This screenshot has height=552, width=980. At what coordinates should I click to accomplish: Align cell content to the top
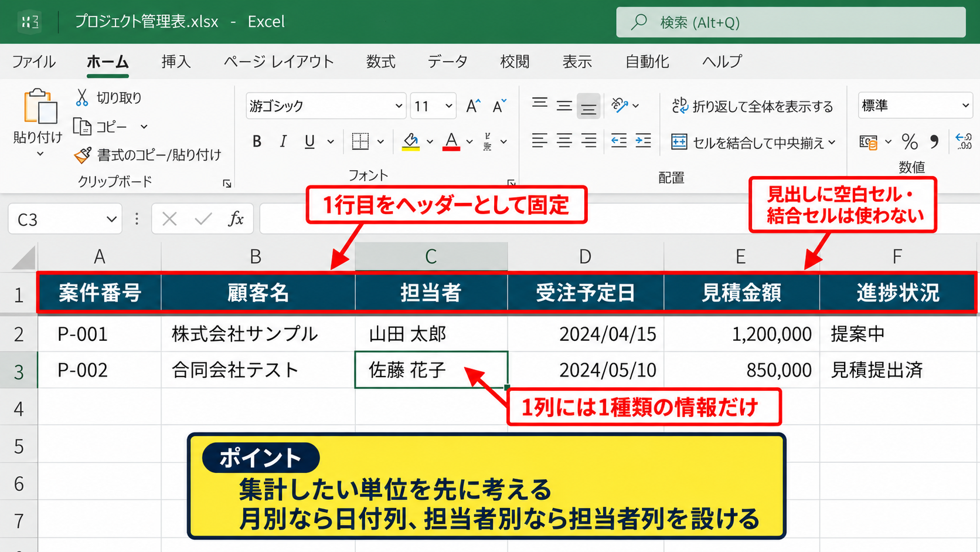tap(540, 104)
